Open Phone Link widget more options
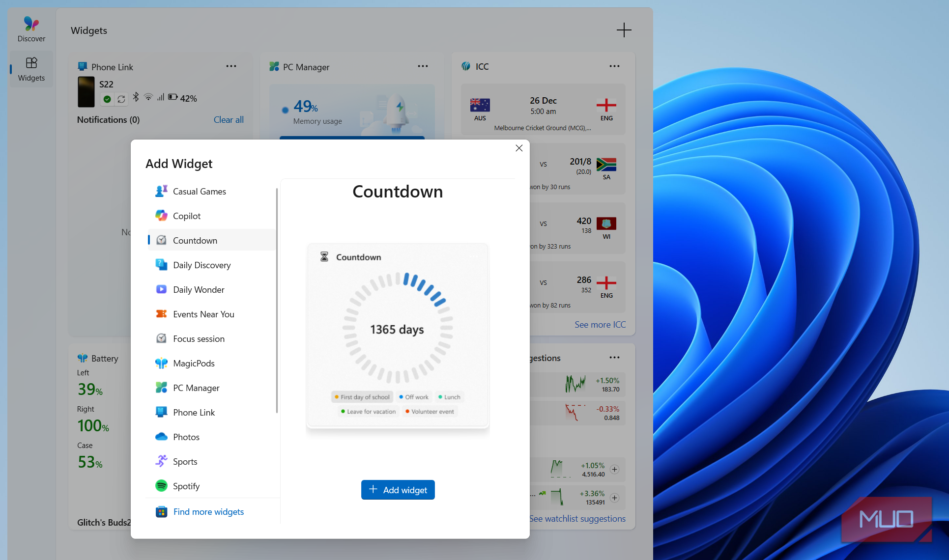 click(231, 66)
